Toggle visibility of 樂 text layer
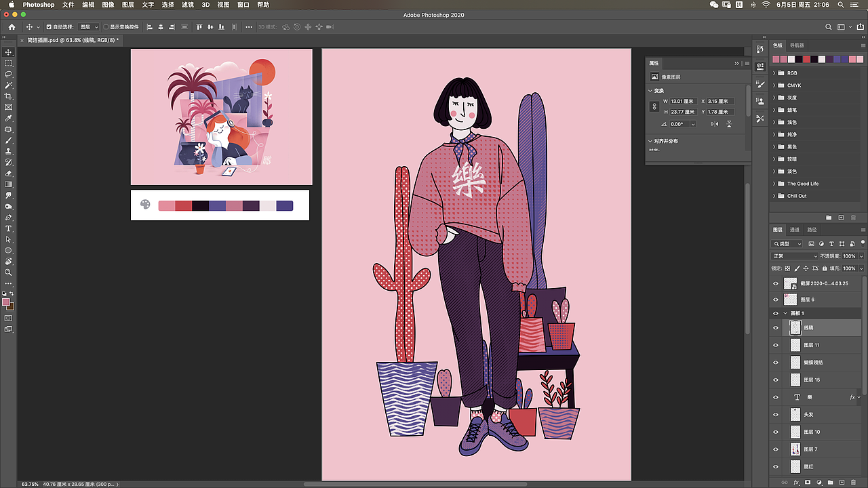 click(776, 397)
